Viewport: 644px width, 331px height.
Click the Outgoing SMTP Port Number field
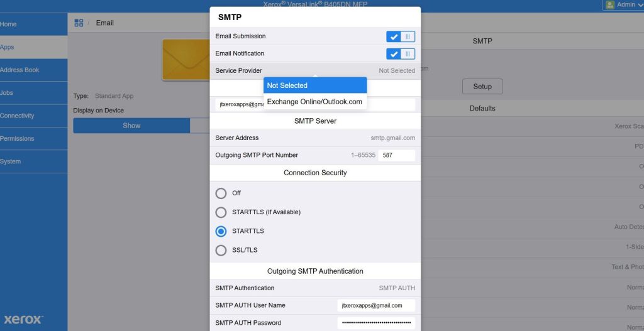(396, 156)
